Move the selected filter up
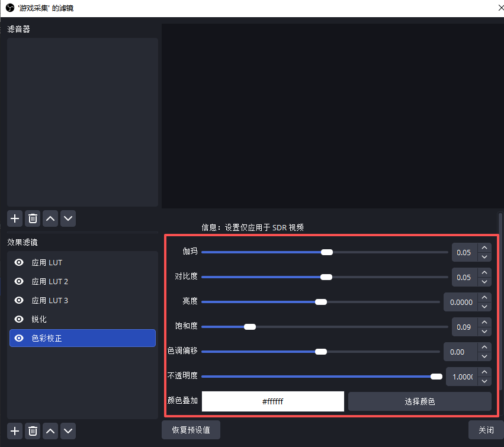504x447 pixels. click(50, 218)
